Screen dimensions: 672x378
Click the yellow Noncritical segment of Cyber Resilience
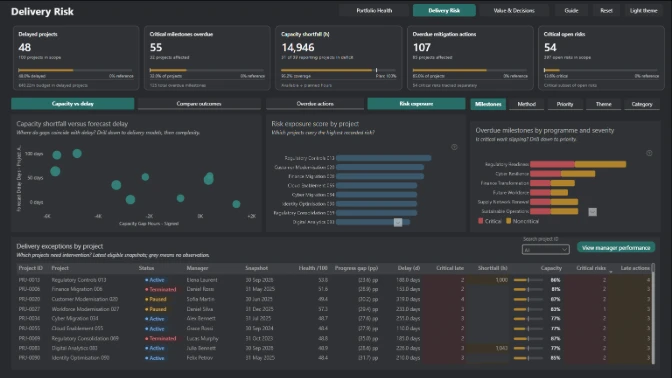pos(578,174)
